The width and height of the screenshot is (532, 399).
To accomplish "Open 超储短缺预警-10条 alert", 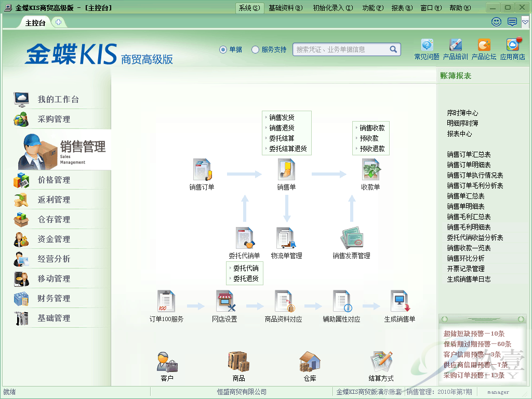I will click(x=474, y=334).
